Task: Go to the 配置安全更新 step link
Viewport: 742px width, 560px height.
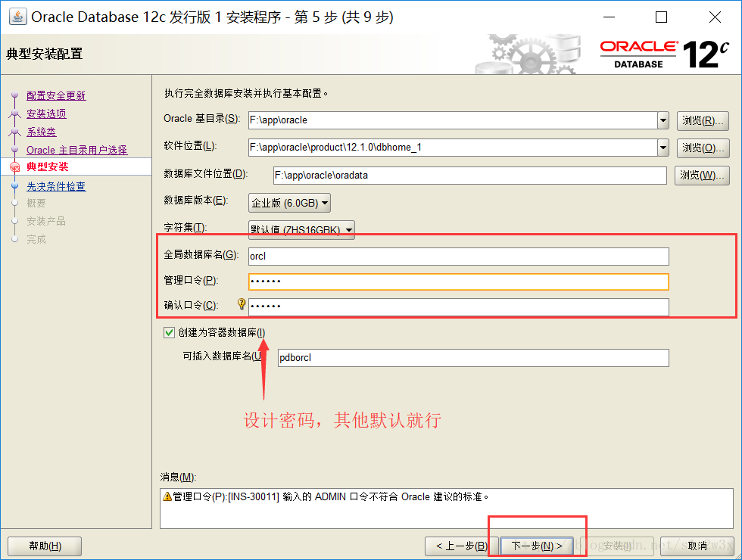Action: tap(56, 95)
